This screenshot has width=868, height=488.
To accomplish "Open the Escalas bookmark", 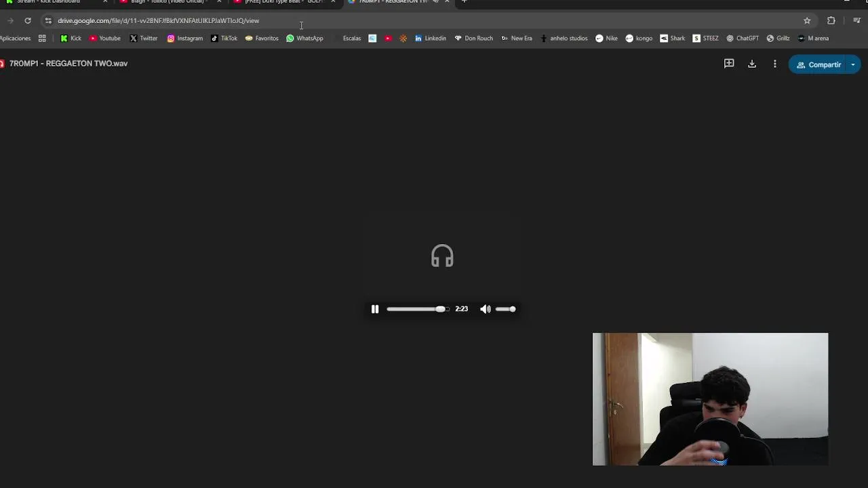I will pyautogui.click(x=347, y=38).
